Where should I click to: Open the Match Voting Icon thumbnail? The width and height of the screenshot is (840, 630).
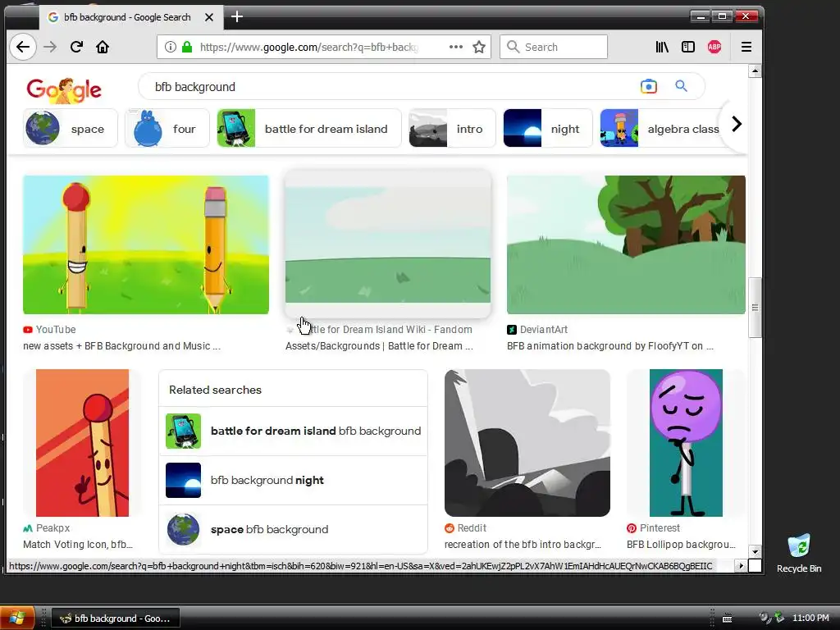82,442
